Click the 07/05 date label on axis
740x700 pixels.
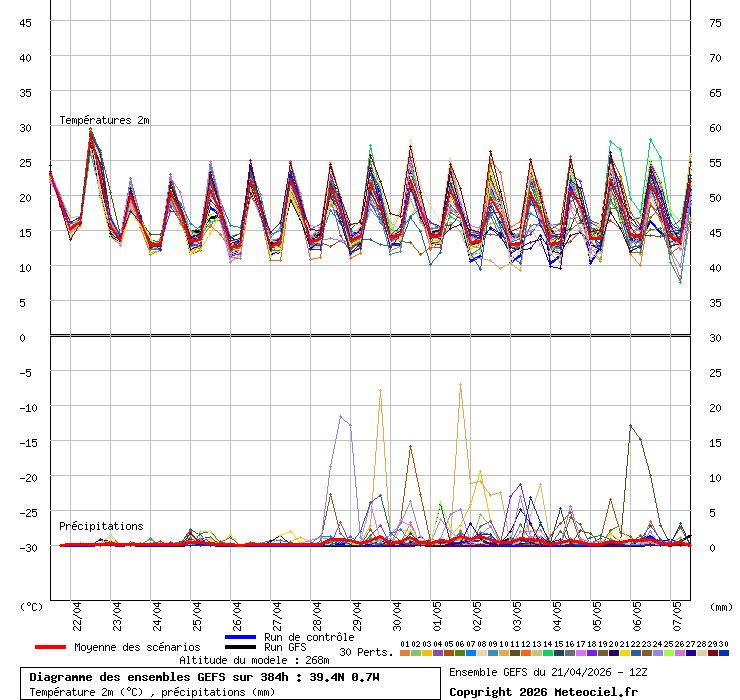(678, 612)
